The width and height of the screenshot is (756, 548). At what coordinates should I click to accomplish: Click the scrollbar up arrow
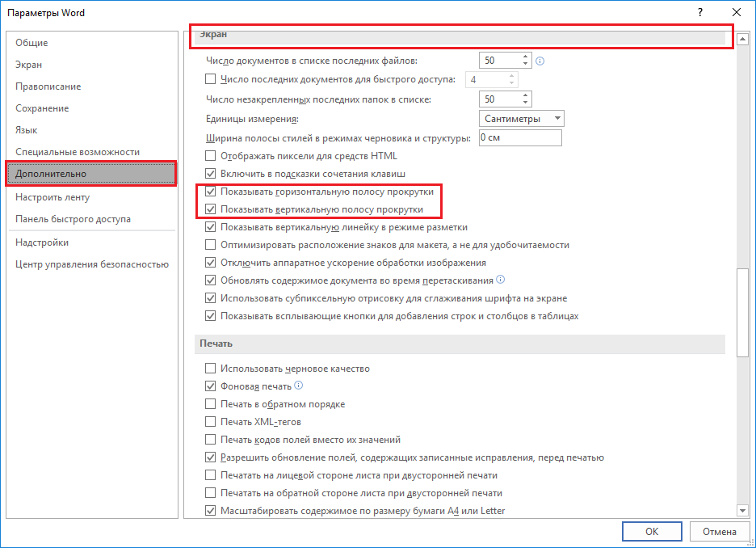pos(742,39)
